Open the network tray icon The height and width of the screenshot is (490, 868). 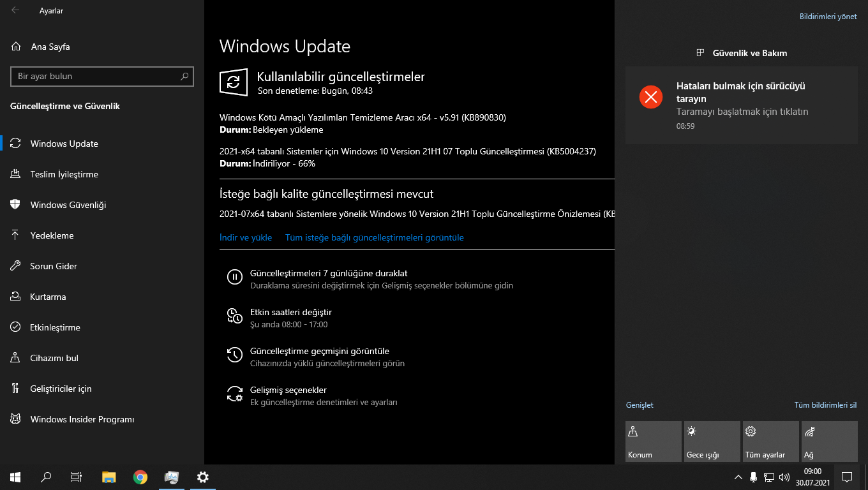pyautogui.click(x=769, y=477)
